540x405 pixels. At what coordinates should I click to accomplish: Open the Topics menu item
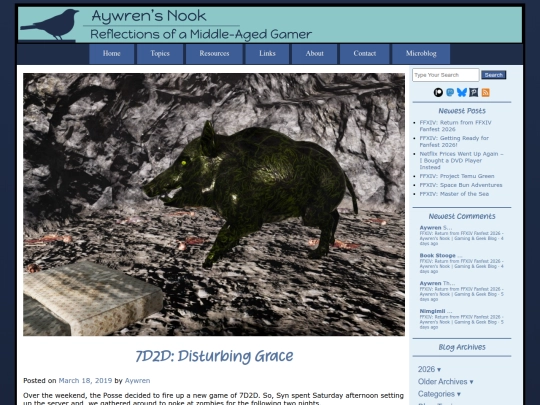tap(160, 54)
